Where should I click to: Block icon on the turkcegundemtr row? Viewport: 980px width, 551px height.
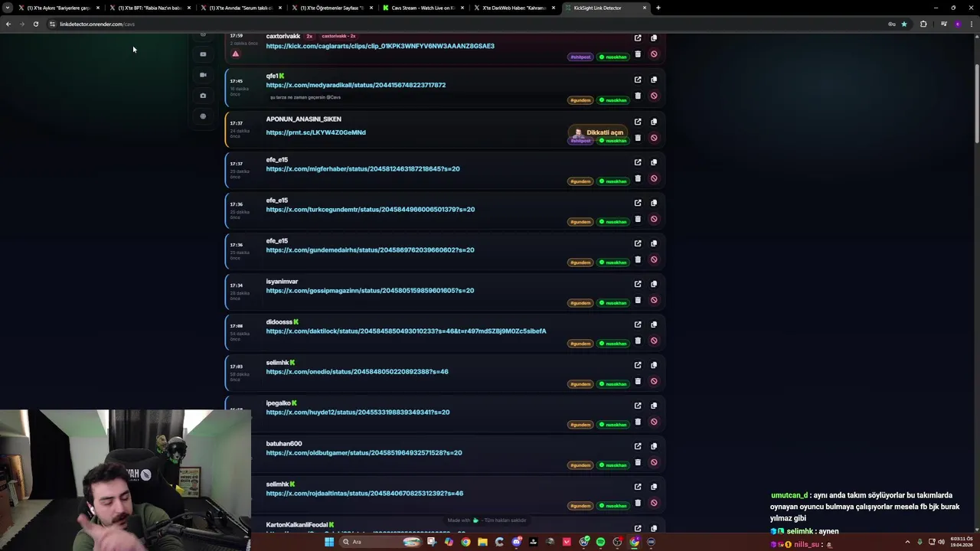tap(654, 219)
